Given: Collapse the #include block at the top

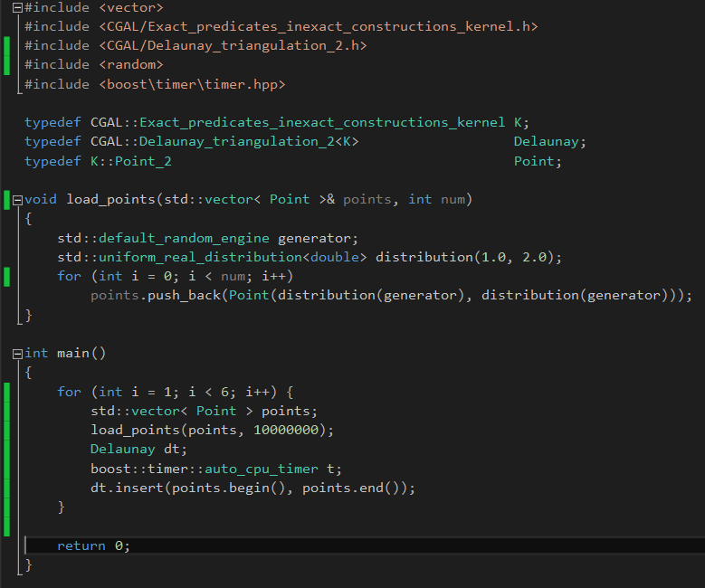Looking at the screenshot, I should click(x=17, y=7).
